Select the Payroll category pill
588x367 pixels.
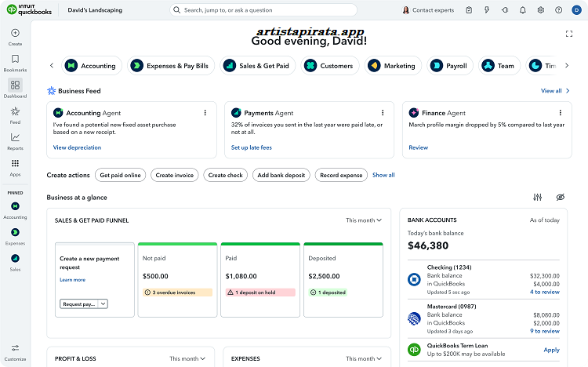[x=450, y=66]
